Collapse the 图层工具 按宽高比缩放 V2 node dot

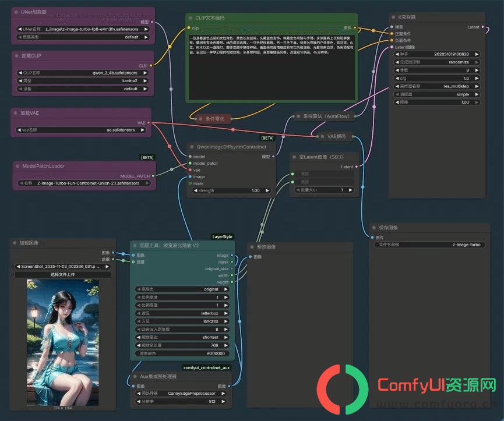click(135, 246)
